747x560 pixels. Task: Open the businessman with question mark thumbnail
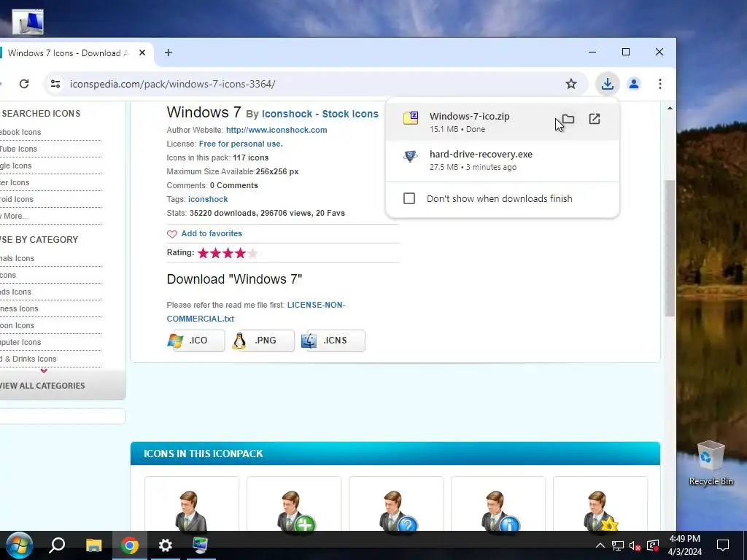(x=396, y=504)
